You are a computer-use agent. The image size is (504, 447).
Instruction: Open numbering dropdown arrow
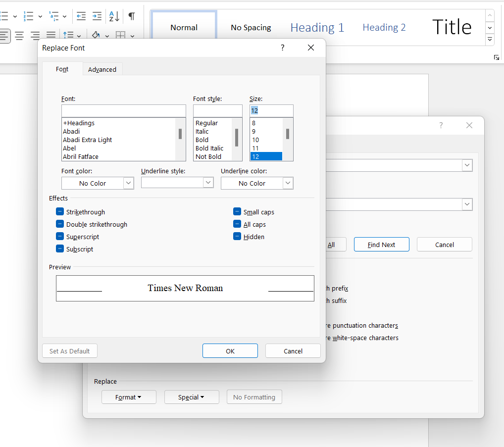pyautogui.click(x=40, y=16)
